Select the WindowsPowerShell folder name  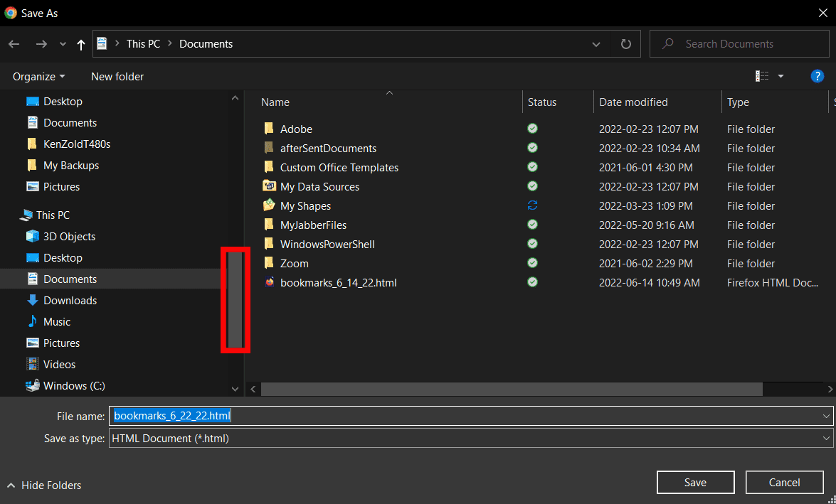click(x=327, y=245)
